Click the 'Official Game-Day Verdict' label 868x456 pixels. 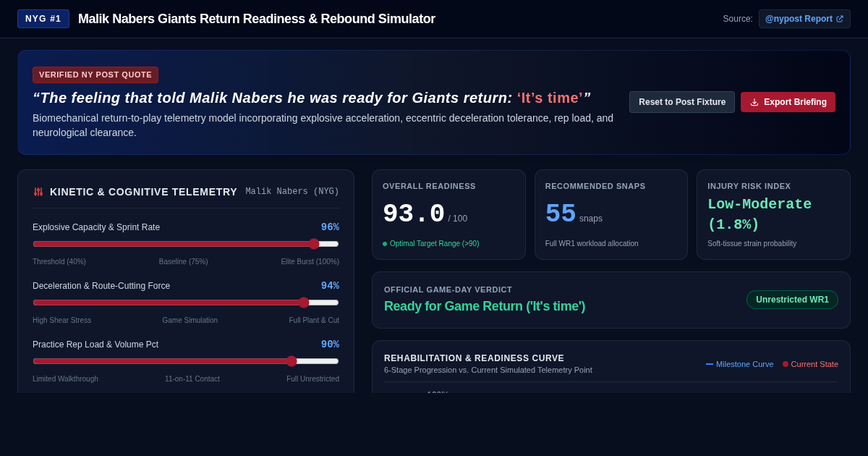448,290
